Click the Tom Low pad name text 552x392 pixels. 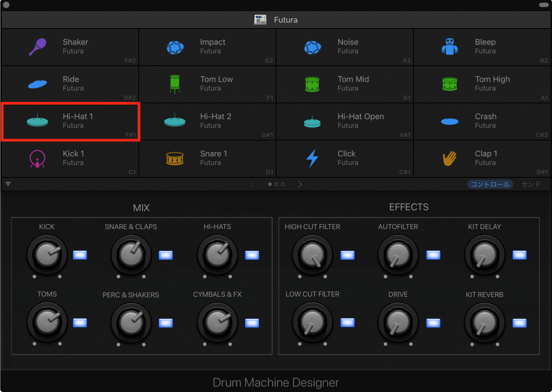pos(217,79)
